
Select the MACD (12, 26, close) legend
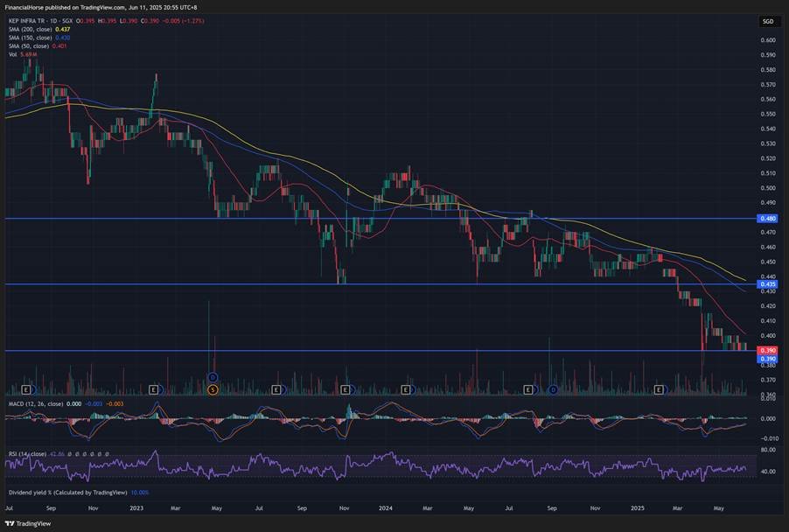tap(36, 403)
